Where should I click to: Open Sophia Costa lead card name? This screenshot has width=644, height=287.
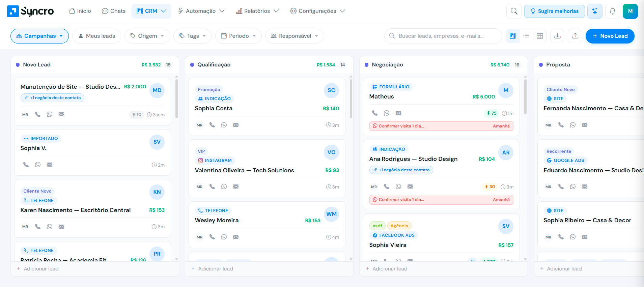[x=214, y=108]
